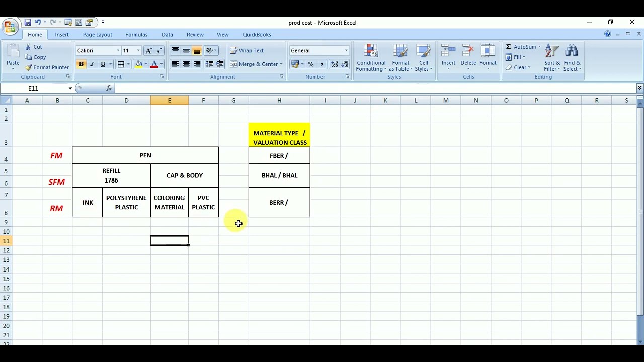644x362 pixels.
Task: Click the Undo arrow icon
Action: coord(38,22)
